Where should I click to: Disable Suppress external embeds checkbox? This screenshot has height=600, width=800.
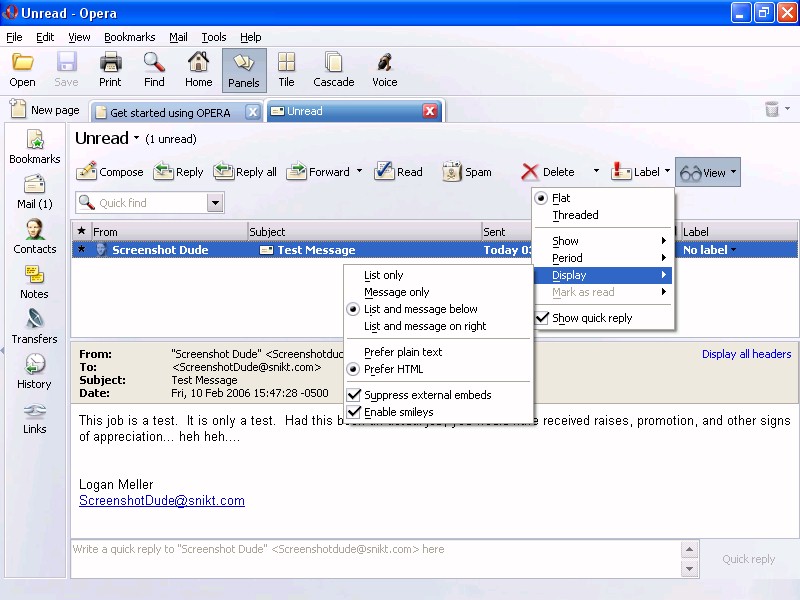tap(354, 395)
